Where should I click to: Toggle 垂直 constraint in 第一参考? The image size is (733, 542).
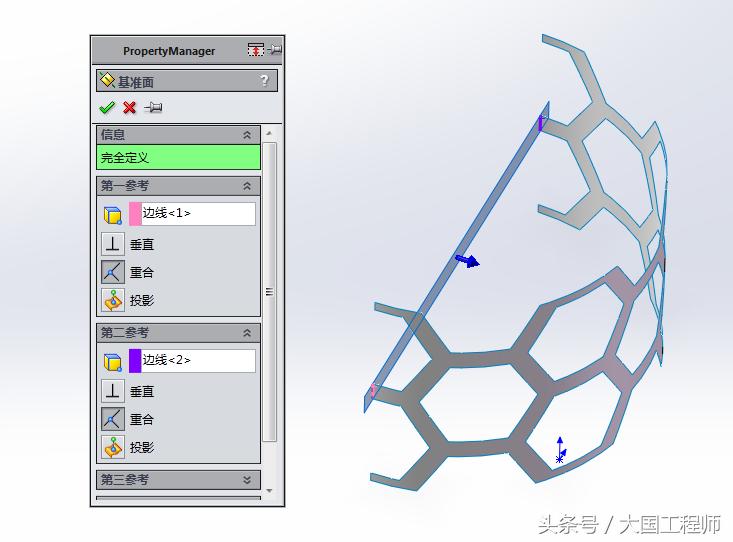113,244
